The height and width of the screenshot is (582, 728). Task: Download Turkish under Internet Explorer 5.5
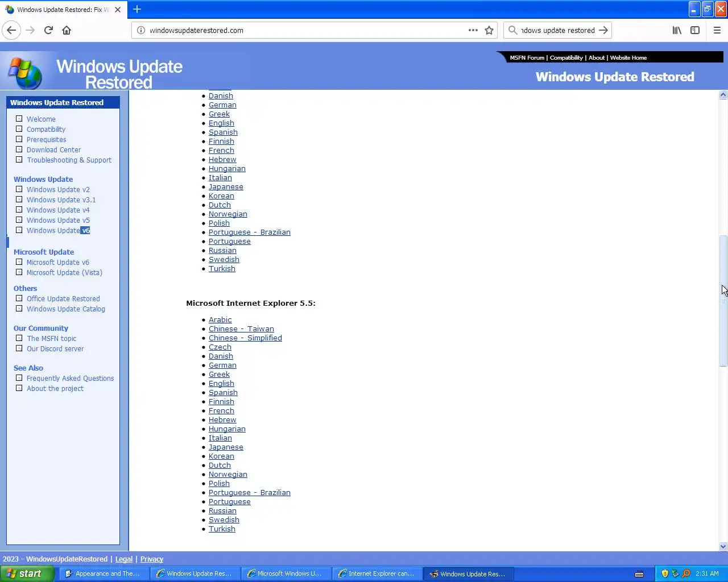coord(222,529)
